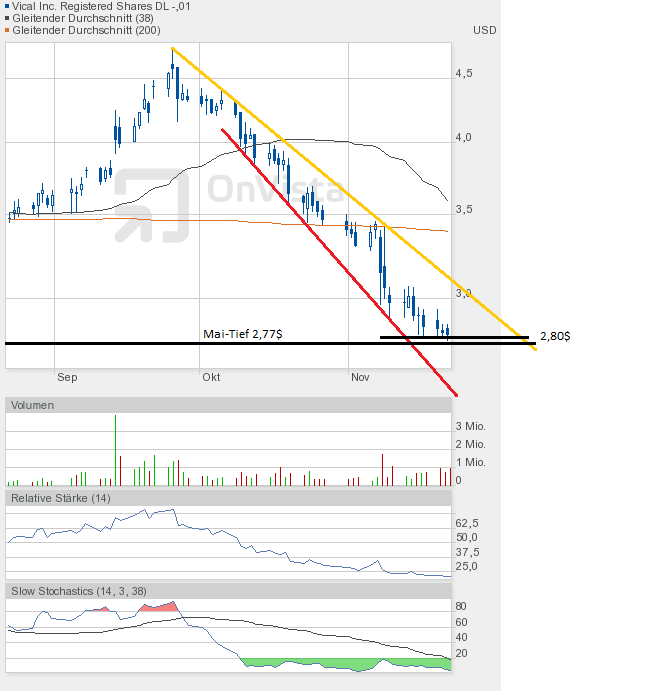Click the Volumen panel header
Viewport: 659px width, 691px height.
(228, 405)
